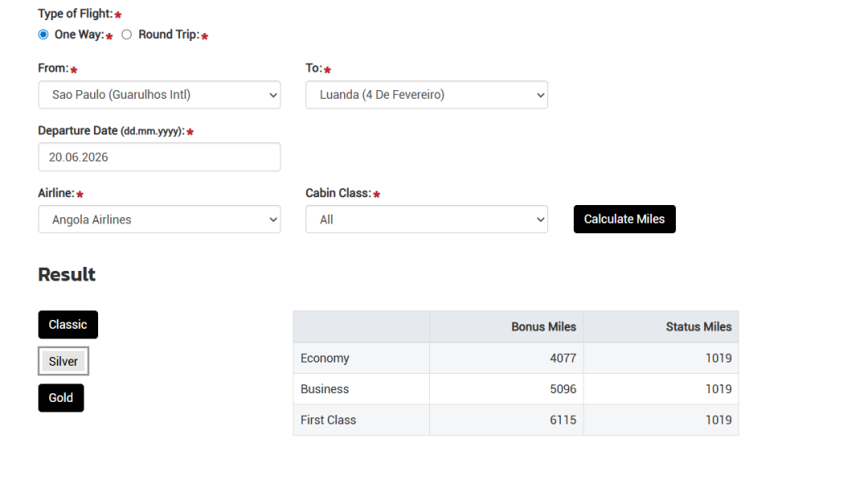Open the To airport dropdown
Screen dimensions: 868x484
click(427, 95)
